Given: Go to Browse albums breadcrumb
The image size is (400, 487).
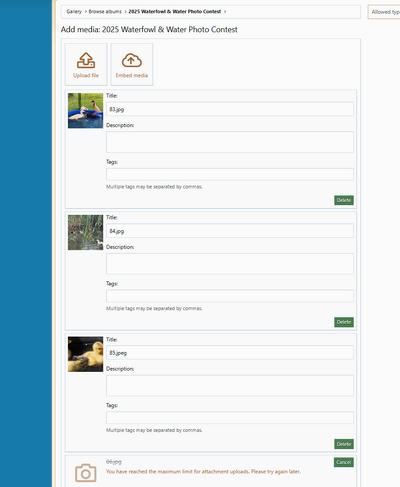Looking at the screenshot, I should tap(105, 12).
